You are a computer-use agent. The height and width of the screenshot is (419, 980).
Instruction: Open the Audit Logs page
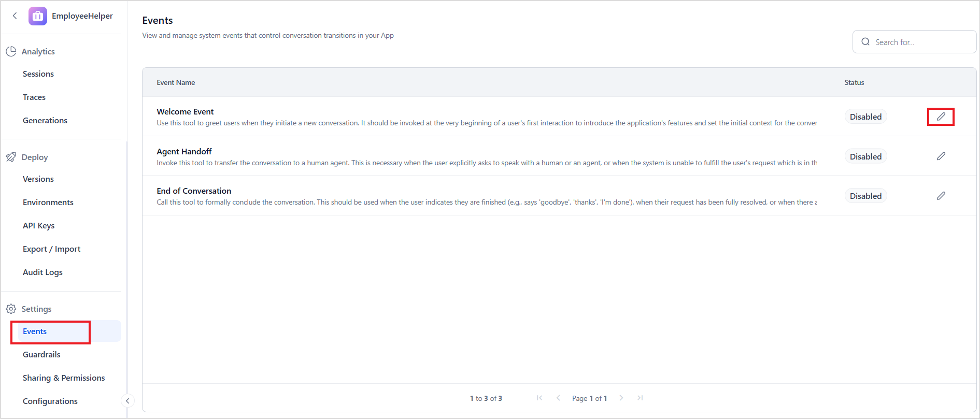click(x=42, y=272)
